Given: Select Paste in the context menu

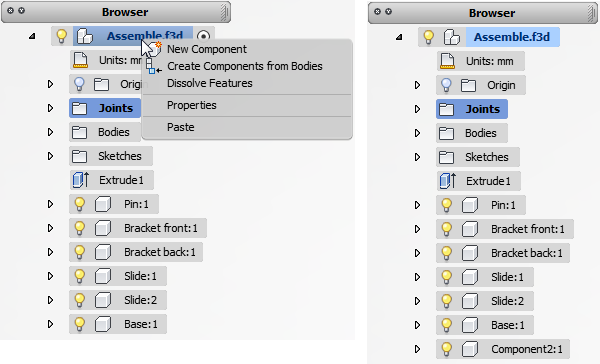Looking at the screenshot, I should [x=181, y=127].
